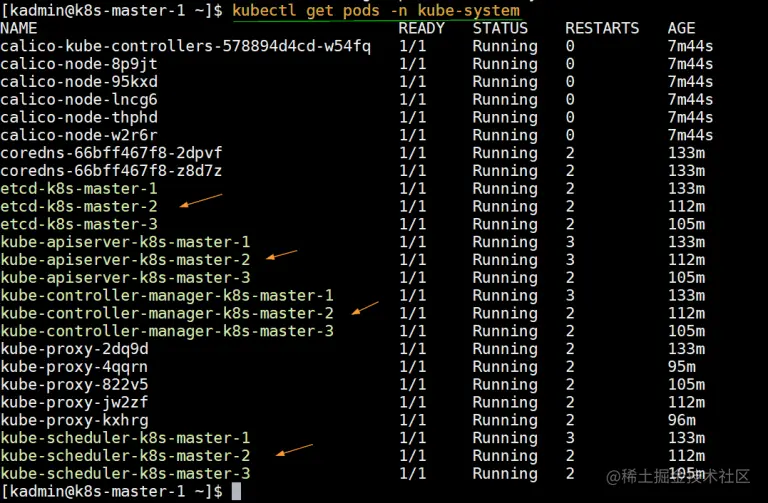Select pod name kube-proxy-4qqrn
The image size is (768, 503).
(x=74, y=367)
